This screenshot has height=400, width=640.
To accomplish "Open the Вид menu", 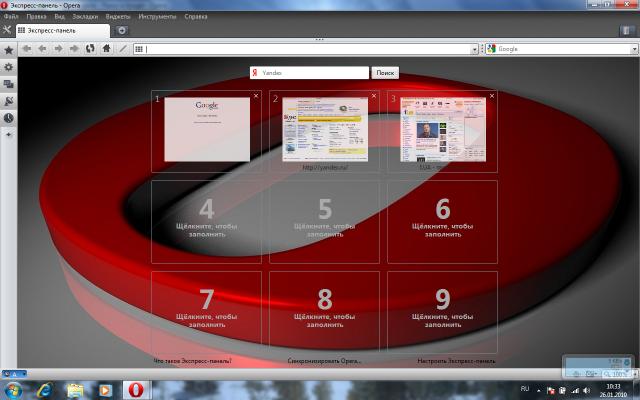I will [x=60, y=17].
